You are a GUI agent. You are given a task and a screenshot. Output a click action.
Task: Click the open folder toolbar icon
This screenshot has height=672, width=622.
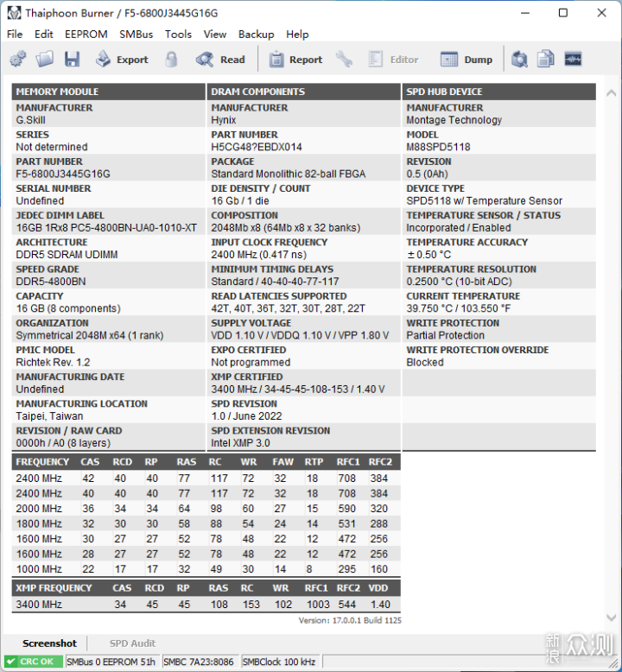[45, 59]
